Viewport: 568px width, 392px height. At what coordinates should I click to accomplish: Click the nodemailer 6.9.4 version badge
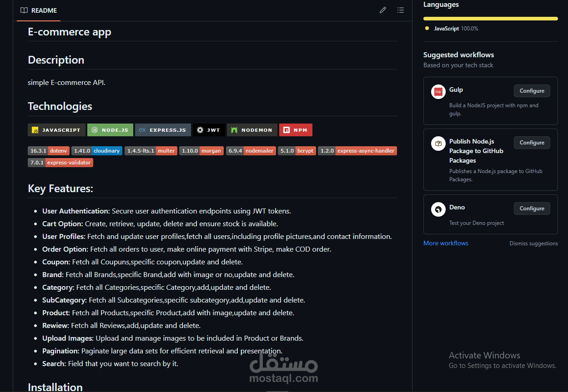click(251, 151)
